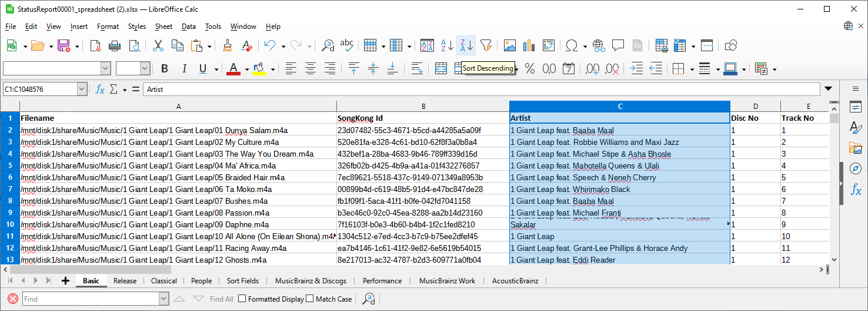Screen dimensions: 868x311
Task: Open the font name dropdown list
Action: click(106, 69)
